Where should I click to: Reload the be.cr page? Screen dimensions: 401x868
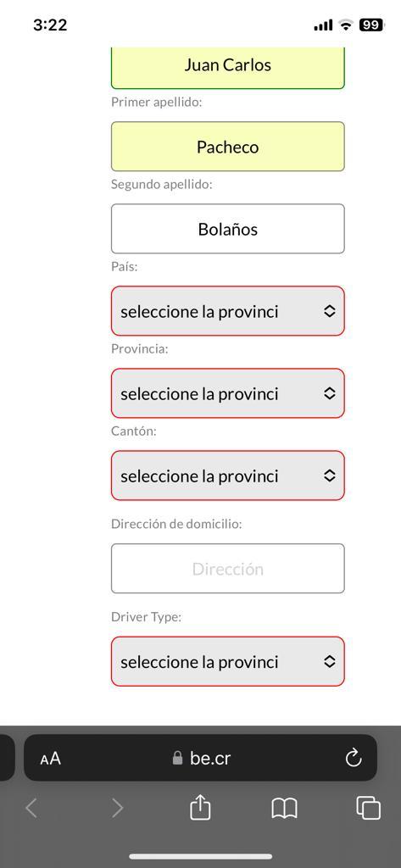click(x=353, y=759)
